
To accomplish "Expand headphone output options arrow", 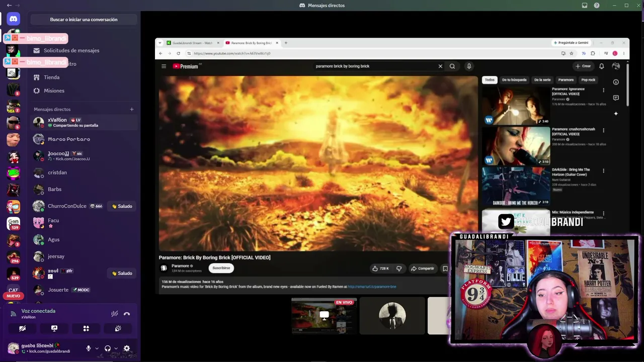I will click(116, 348).
